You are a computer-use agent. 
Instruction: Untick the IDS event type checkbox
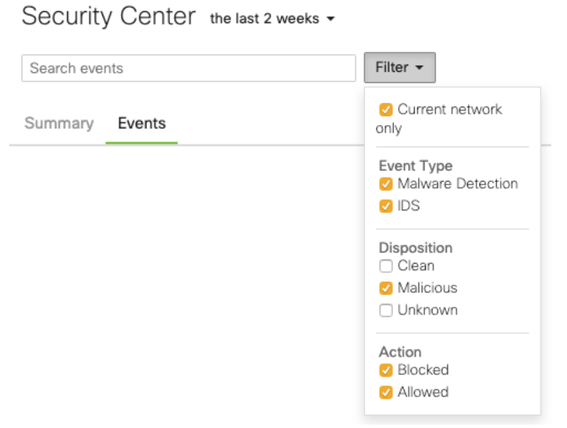pyautogui.click(x=386, y=206)
